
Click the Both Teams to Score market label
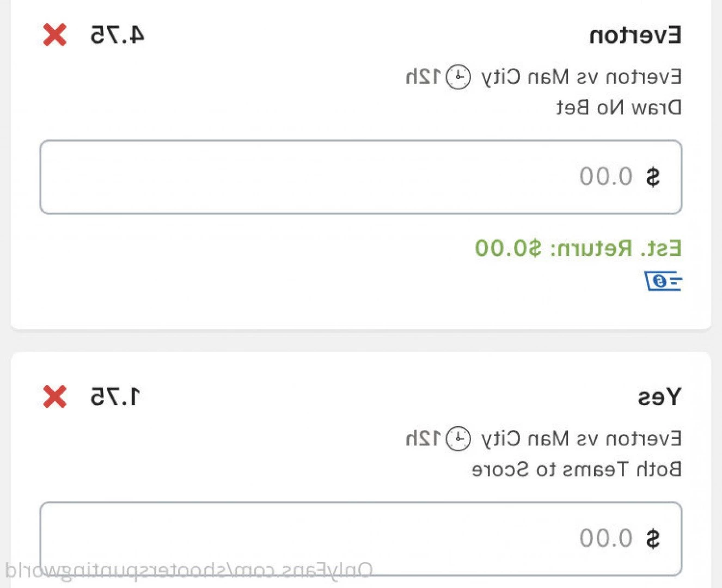pos(577,469)
